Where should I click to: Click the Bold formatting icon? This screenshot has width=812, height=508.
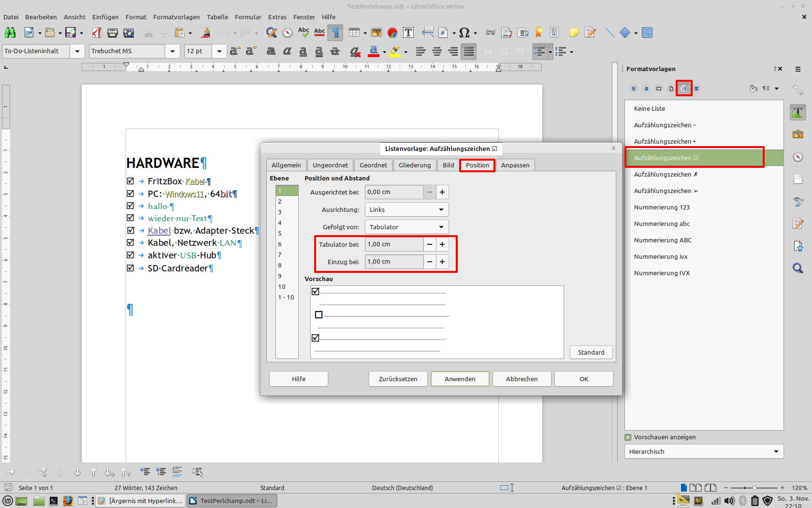click(x=271, y=51)
